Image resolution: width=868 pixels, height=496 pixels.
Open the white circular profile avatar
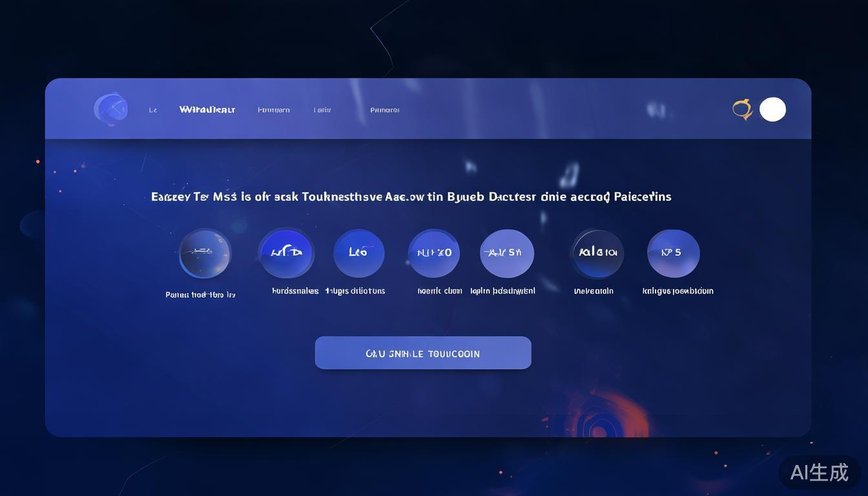(x=772, y=109)
